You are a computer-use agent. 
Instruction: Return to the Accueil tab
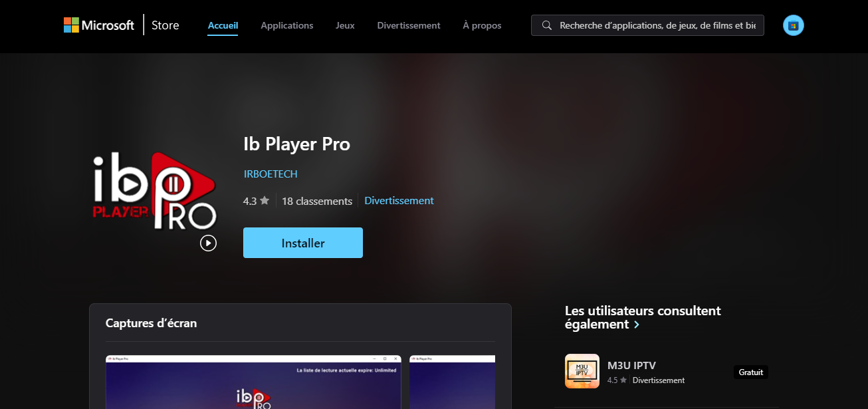[x=222, y=25]
